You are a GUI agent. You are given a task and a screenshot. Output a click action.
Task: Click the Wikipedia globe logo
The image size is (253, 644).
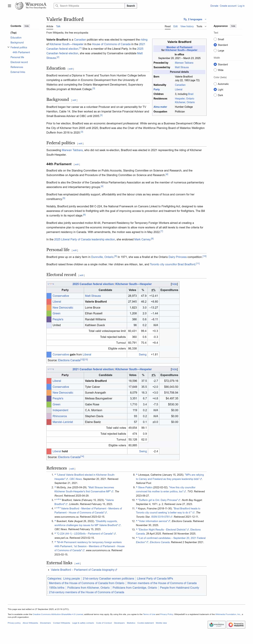click(x=19, y=5)
